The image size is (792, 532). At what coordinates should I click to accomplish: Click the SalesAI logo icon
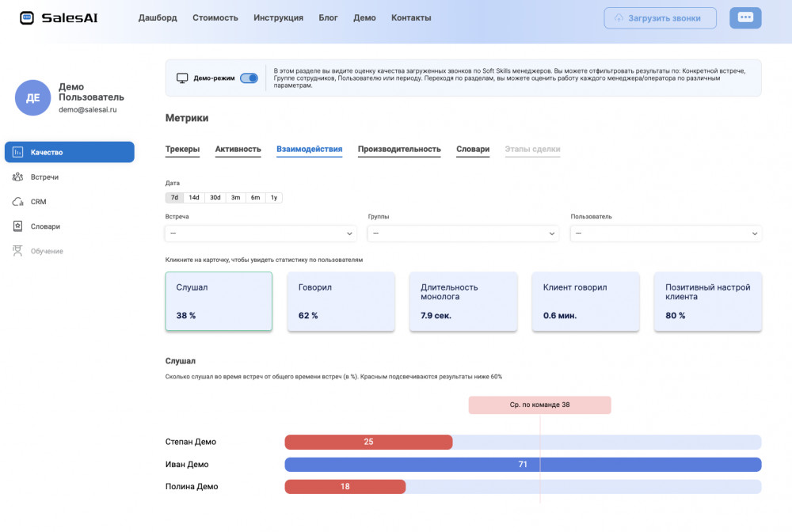tap(27, 17)
